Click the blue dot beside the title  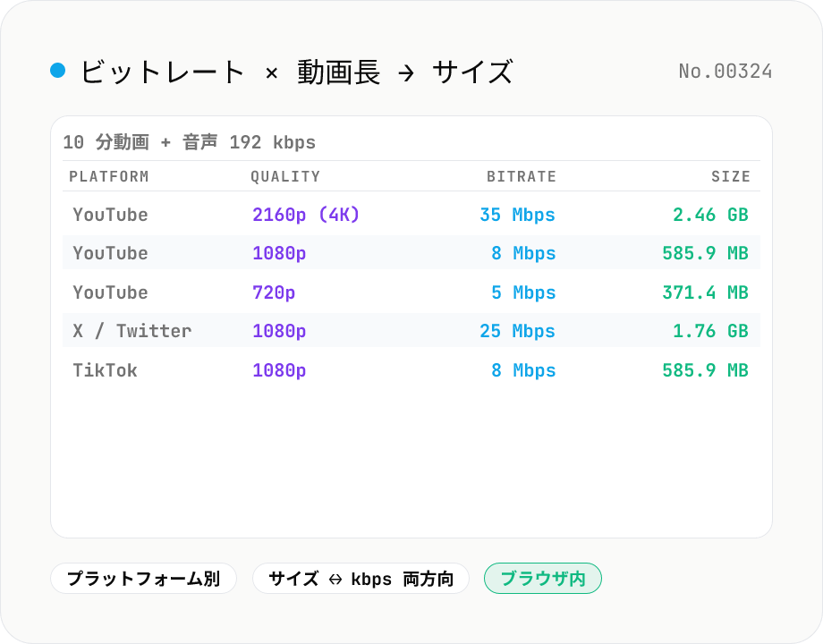coord(58,71)
